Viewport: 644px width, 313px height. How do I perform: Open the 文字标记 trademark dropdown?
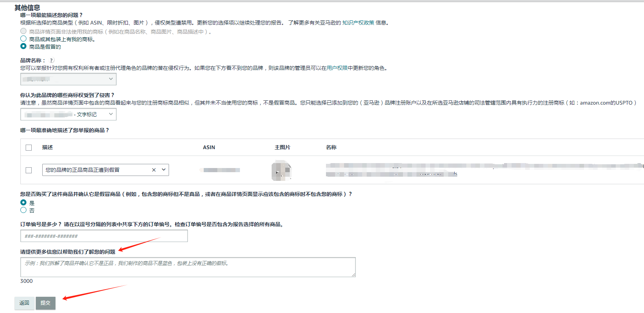(68, 114)
